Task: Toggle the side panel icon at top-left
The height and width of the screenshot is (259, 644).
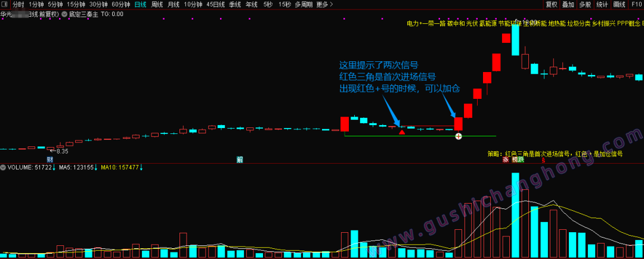Action: click(x=5, y=5)
